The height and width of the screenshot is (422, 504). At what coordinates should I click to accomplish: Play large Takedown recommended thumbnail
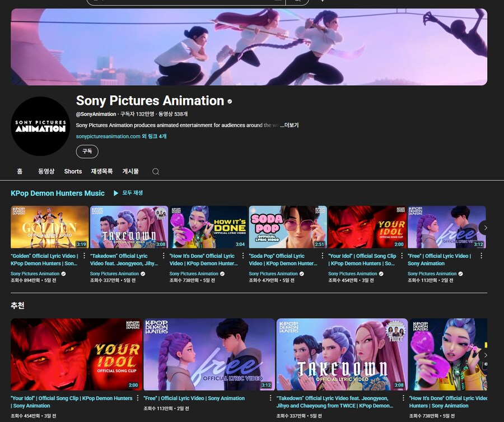(x=342, y=354)
